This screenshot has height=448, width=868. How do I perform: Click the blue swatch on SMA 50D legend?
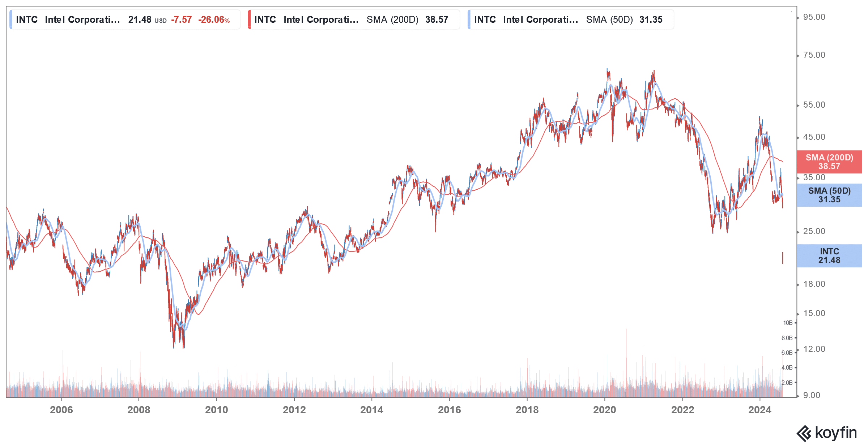click(469, 20)
